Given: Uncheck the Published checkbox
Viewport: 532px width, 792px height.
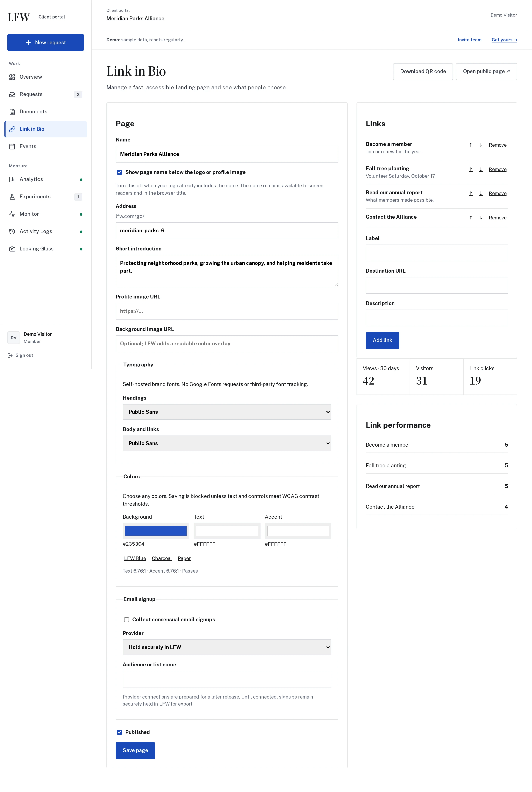Looking at the screenshot, I should coord(120,732).
